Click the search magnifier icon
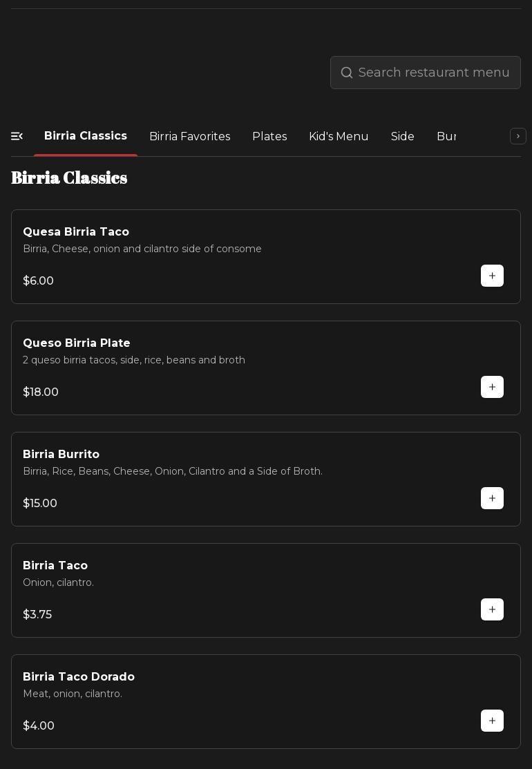The width and height of the screenshot is (532, 769). [x=347, y=73]
